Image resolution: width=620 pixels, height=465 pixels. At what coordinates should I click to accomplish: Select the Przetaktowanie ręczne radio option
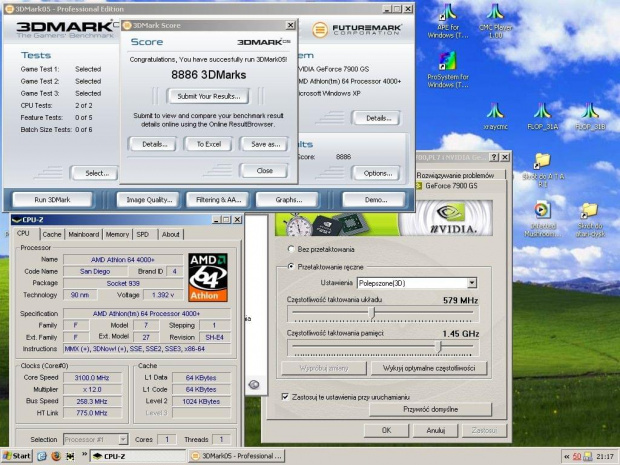click(291, 267)
